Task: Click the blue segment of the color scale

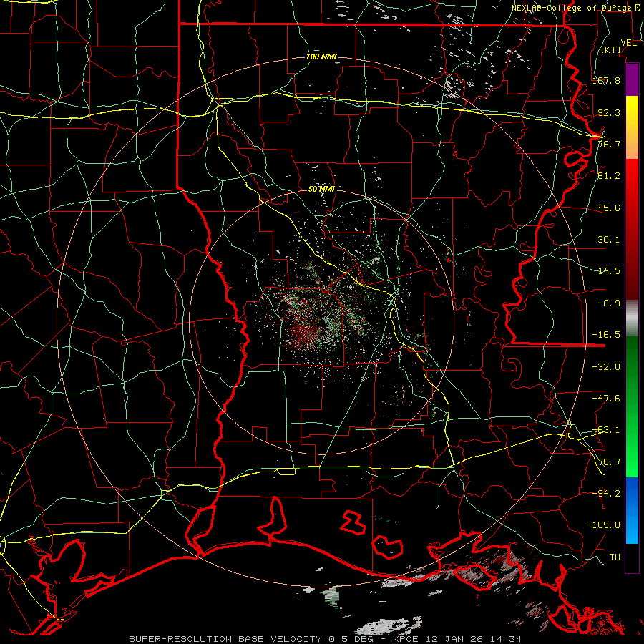Action: (632, 510)
